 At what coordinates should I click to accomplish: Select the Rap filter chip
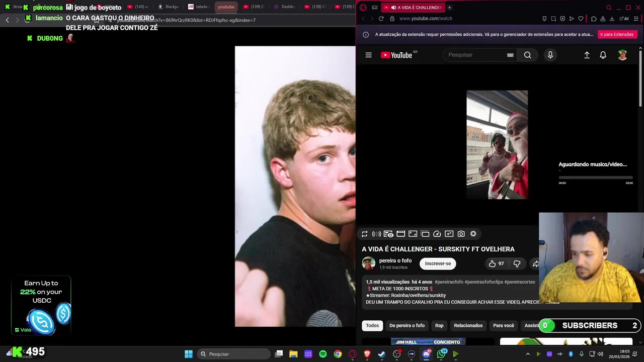[x=439, y=325]
